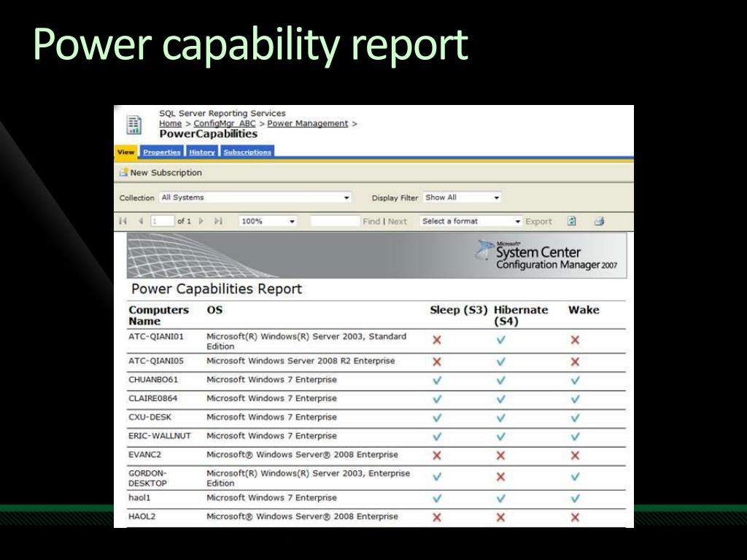
Task: Open the ConfigMgr_ABC breadcrumb link
Action: coord(225,123)
